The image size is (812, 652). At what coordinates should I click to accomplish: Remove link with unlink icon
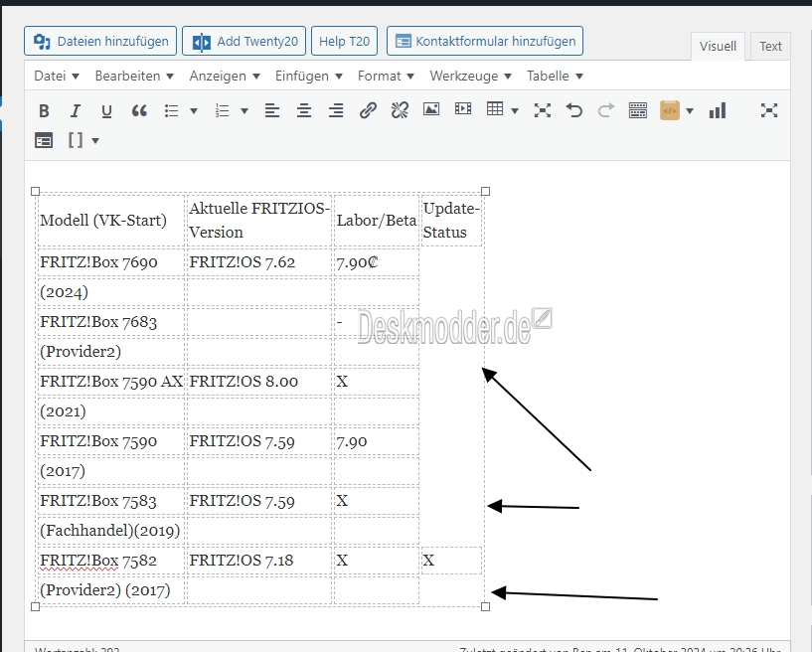coord(400,110)
